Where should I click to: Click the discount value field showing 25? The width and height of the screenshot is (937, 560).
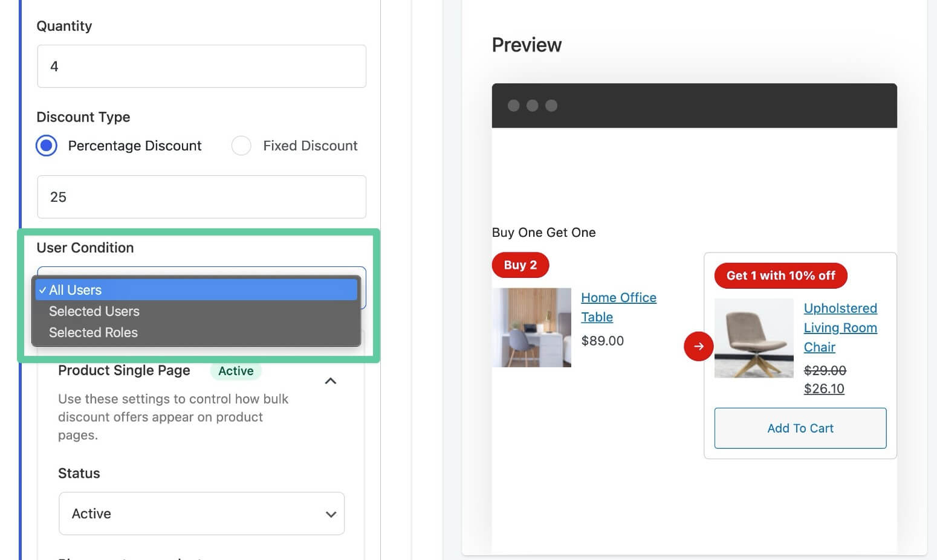201,197
